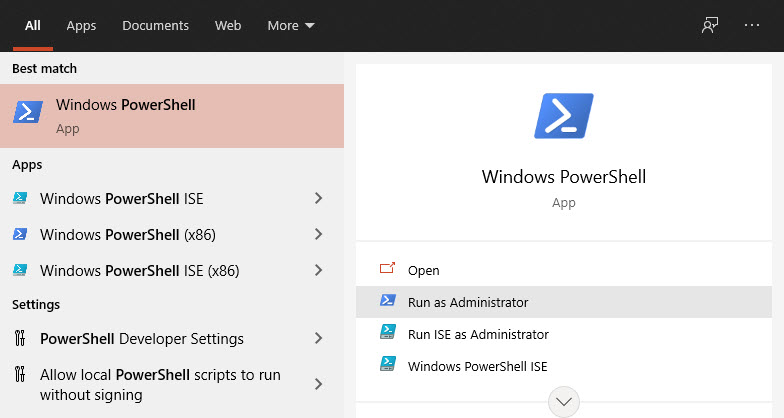Viewport: 784px width, 418px height.
Task: Expand the More filter dropdown
Action: tap(290, 25)
